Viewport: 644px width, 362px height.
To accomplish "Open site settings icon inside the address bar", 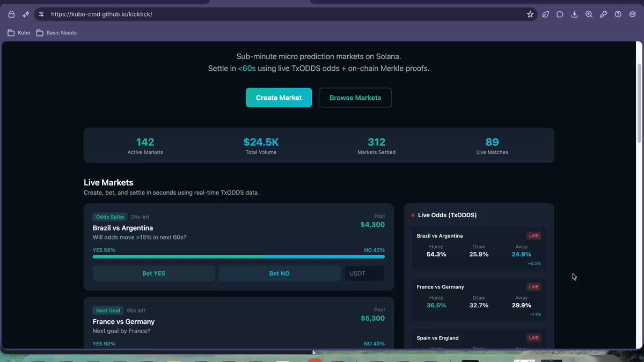I will pos(41,14).
